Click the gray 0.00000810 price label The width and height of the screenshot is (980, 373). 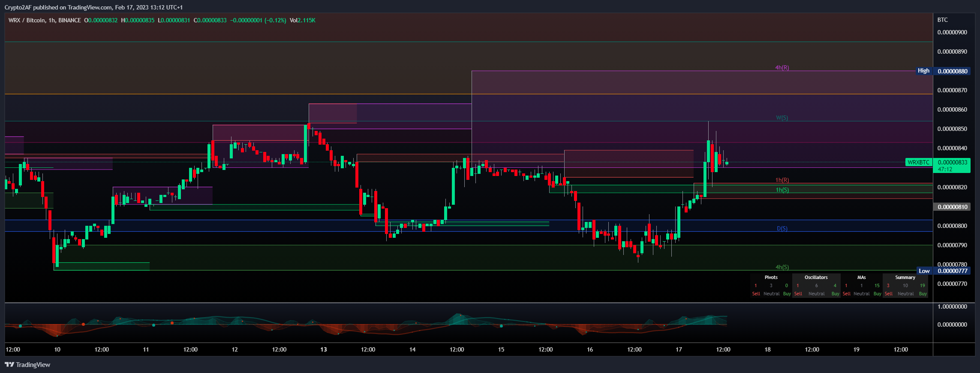coord(953,207)
